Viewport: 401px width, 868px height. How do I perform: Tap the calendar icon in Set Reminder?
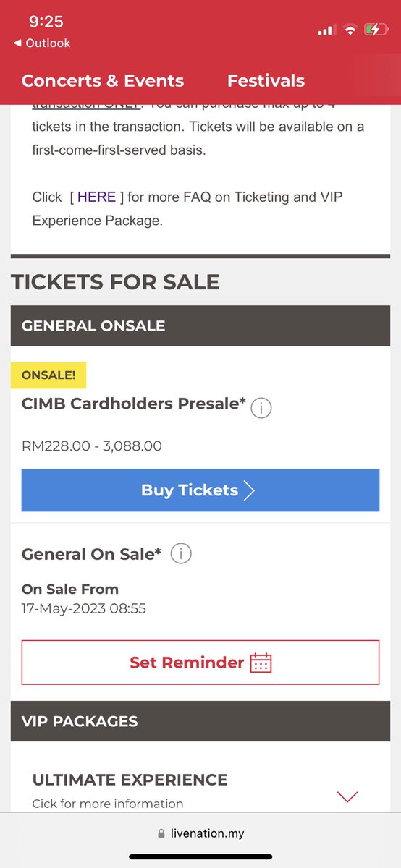pyautogui.click(x=261, y=663)
